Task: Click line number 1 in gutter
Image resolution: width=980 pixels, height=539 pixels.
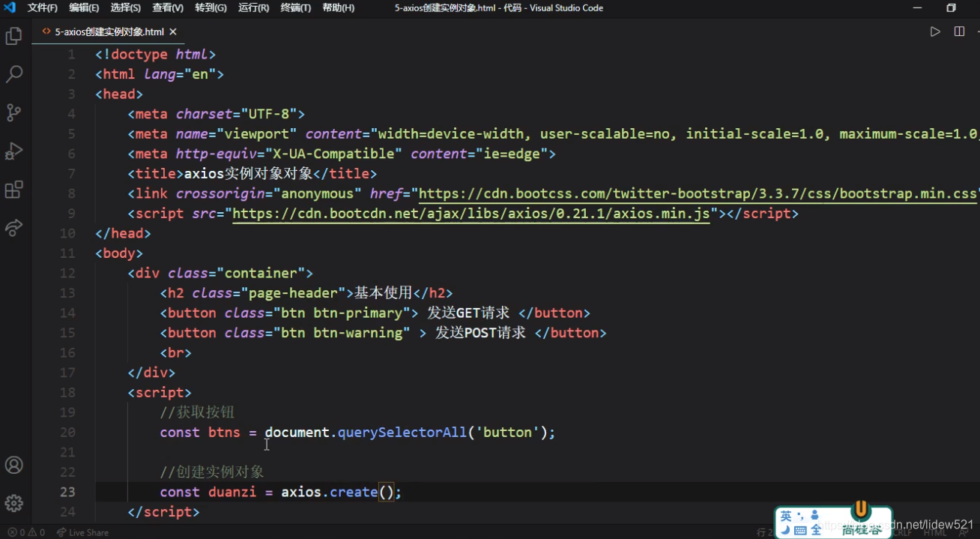Action: pos(71,55)
